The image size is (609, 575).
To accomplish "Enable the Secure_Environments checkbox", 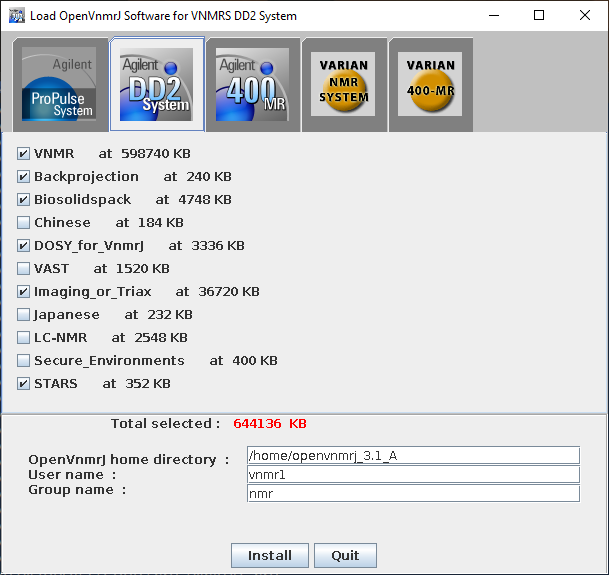I will [x=23, y=361].
